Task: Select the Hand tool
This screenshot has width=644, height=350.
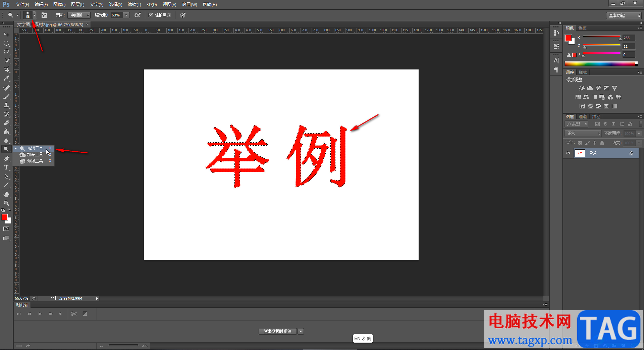Action: click(x=6, y=195)
